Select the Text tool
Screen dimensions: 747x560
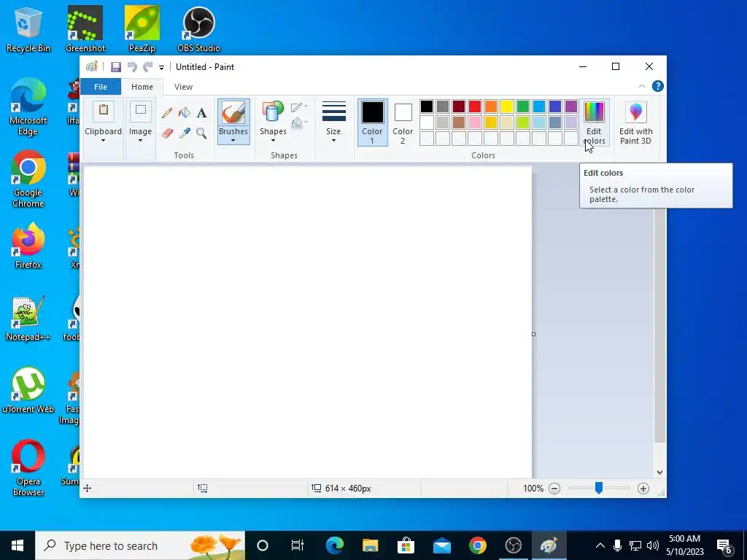pos(201,113)
